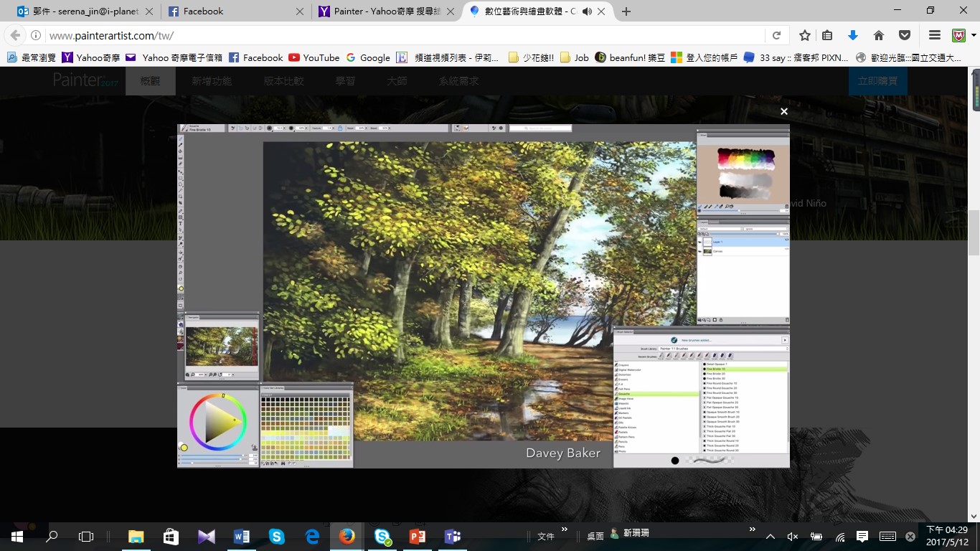Expand the Job bookmark folder
The width and height of the screenshot is (980, 551).
click(575, 57)
